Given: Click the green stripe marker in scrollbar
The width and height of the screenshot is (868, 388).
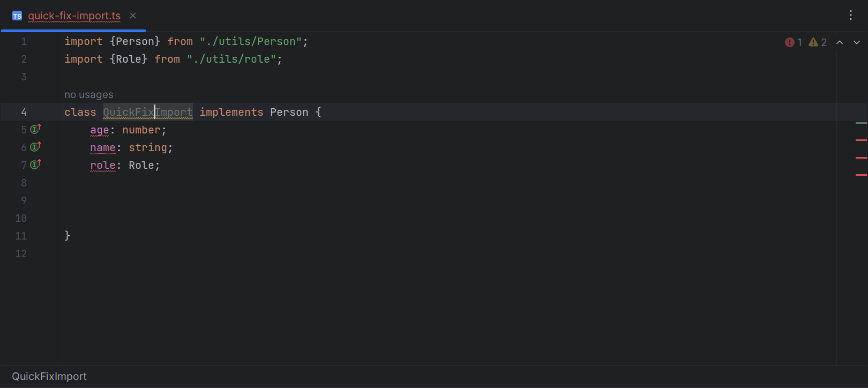Looking at the screenshot, I should [x=861, y=123].
